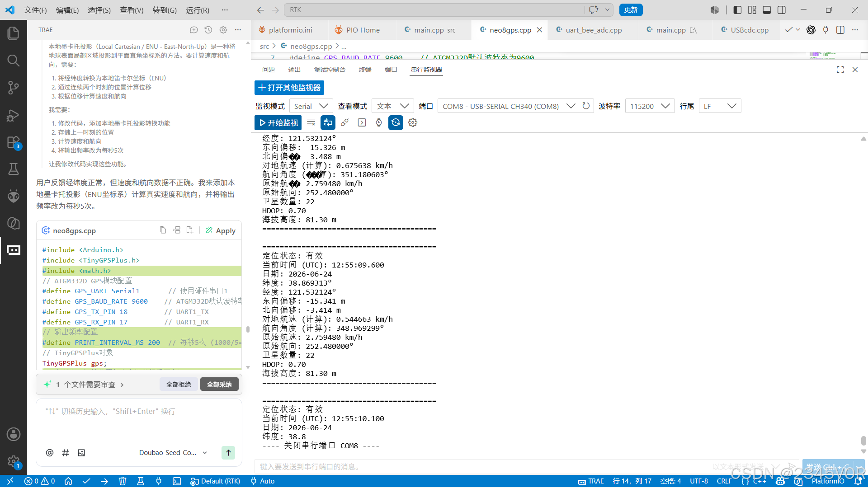Toggle primary side bar layout
868x488 pixels.
coord(737,10)
